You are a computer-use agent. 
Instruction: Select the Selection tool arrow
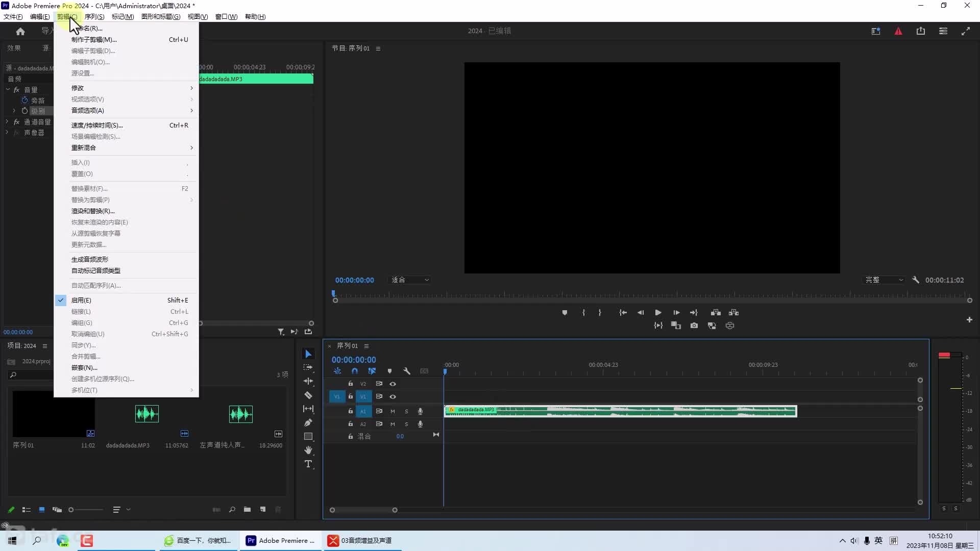pos(308,354)
